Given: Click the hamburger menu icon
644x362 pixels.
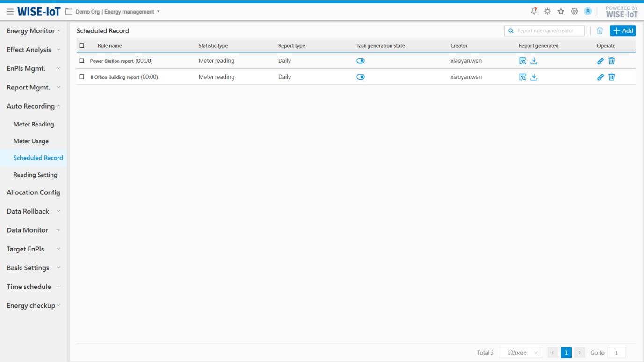Looking at the screenshot, I should coord(10,12).
